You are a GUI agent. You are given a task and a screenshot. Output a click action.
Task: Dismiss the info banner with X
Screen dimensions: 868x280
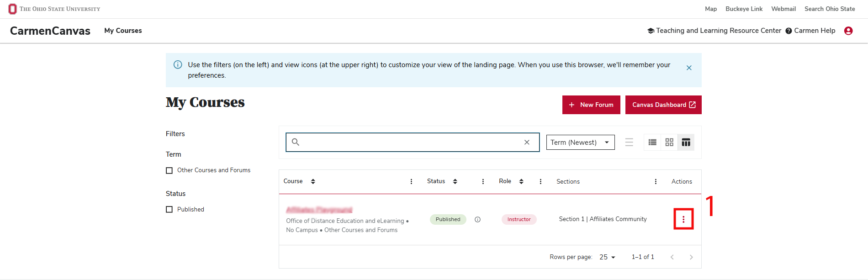(x=689, y=68)
